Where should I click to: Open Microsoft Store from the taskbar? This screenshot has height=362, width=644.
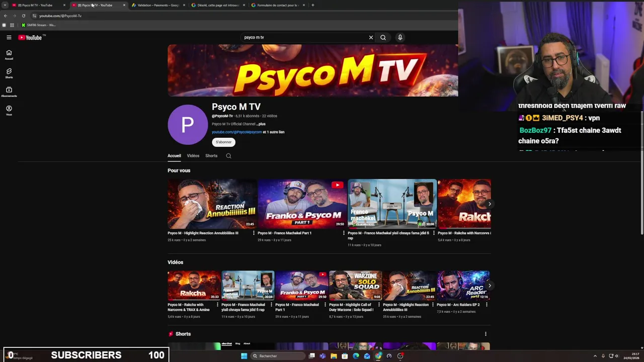click(x=345, y=356)
